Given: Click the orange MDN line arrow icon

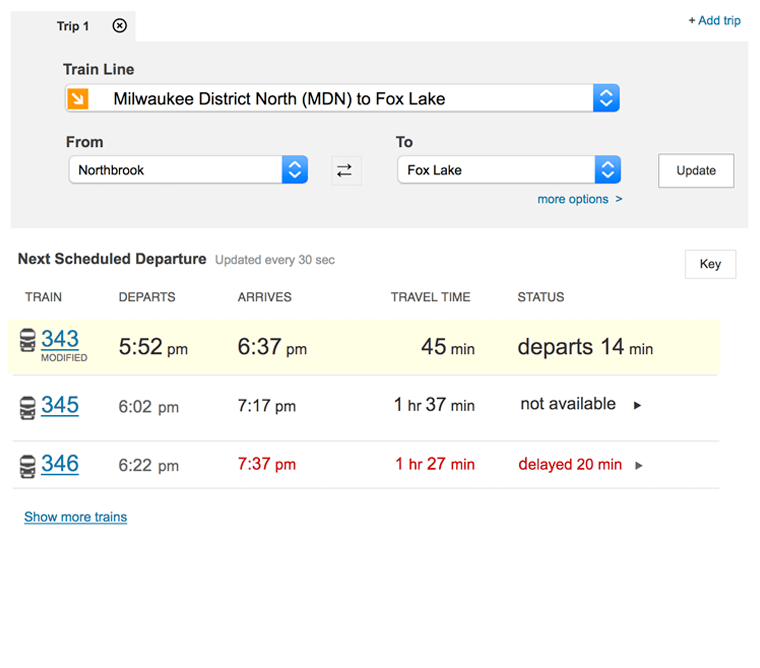Looking at the screenshot, I should [78, 99].
